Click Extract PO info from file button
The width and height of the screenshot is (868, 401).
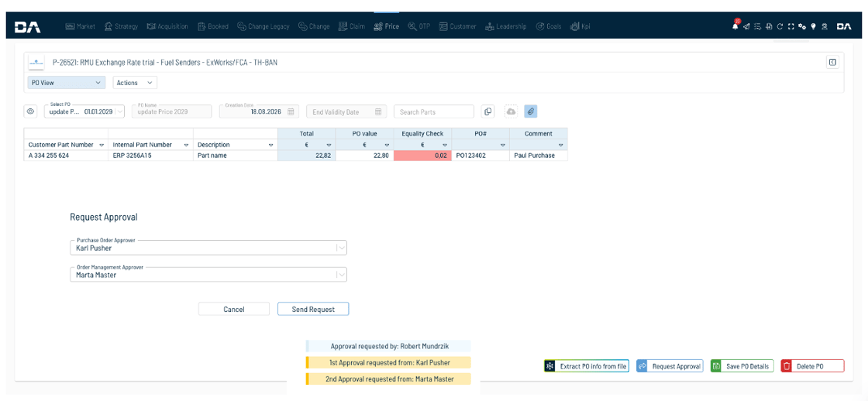click(x=586, y=366)
